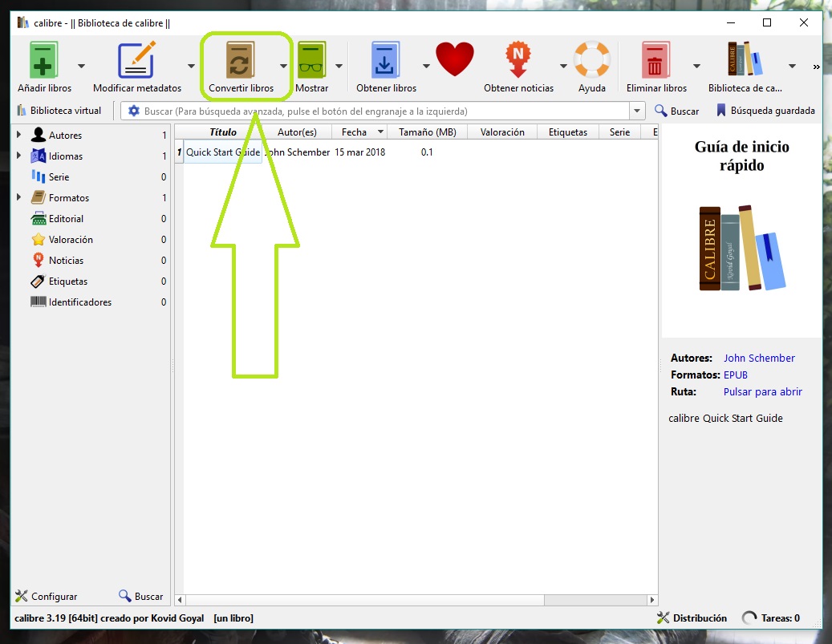Sort by the Título column header

pyautogui.click(x=223, y=132)
